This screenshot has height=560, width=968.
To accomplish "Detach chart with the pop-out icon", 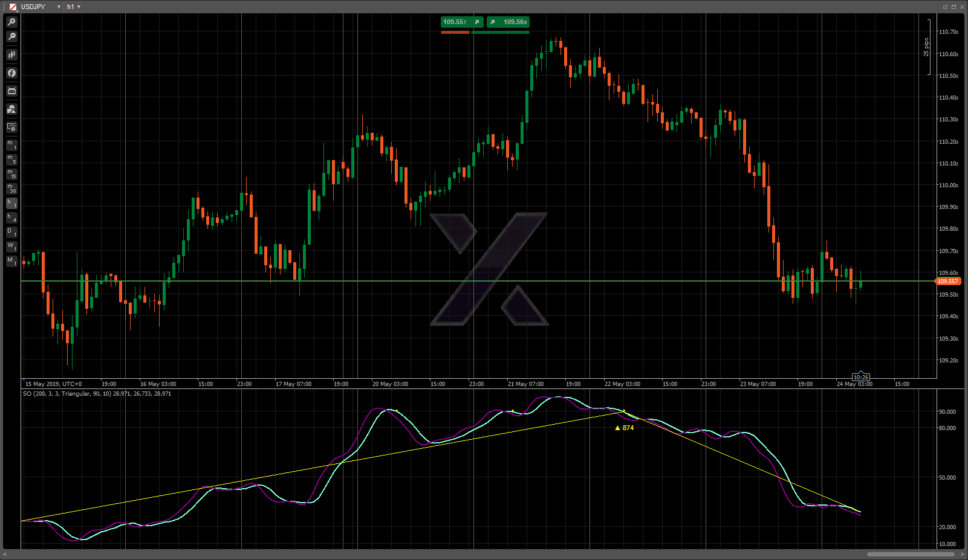I will click(x=944, y=7).
